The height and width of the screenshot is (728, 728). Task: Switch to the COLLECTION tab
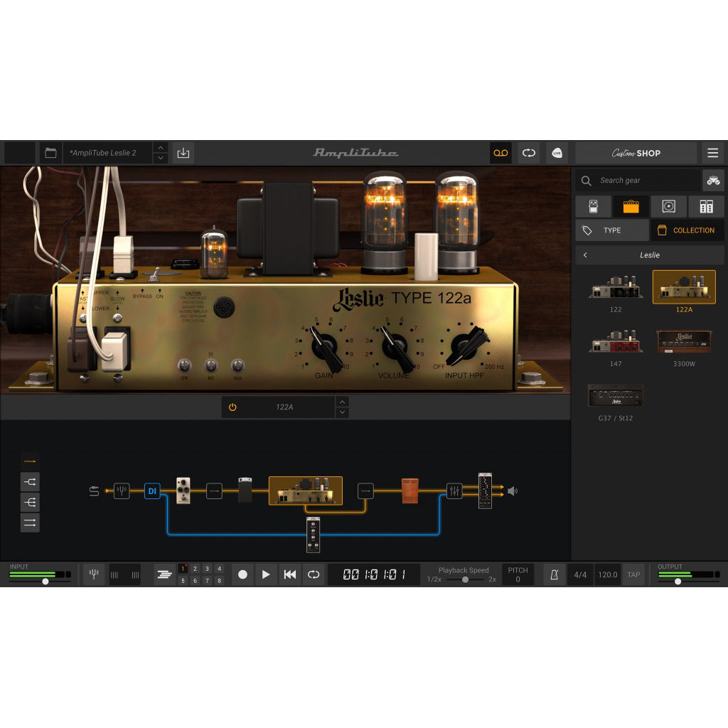[x=686, y=230]
